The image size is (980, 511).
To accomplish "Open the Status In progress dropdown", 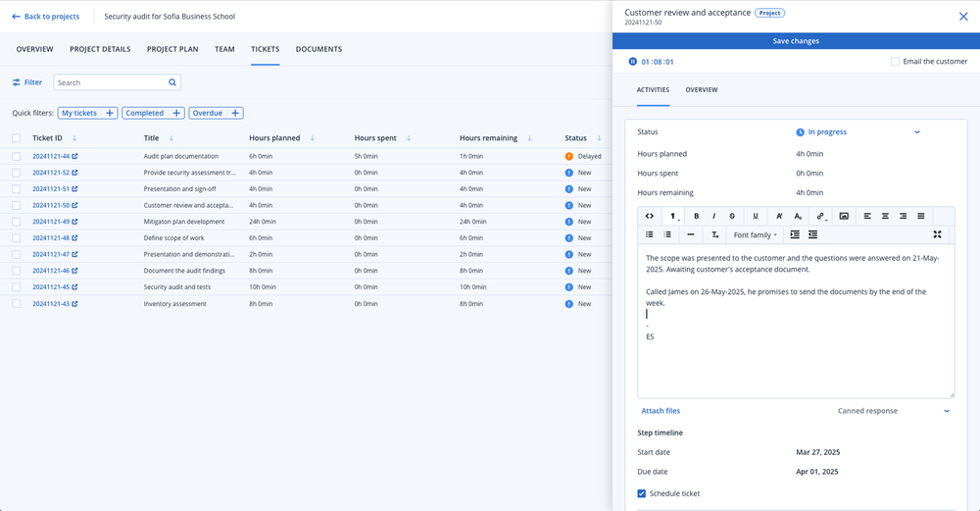I will tap(858, 132).
